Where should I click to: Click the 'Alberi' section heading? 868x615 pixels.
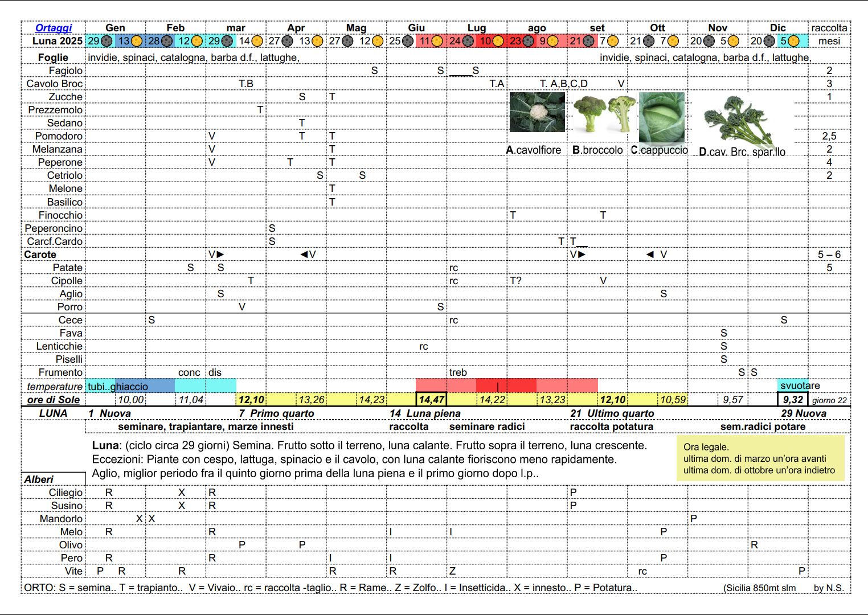pos(39,479)
